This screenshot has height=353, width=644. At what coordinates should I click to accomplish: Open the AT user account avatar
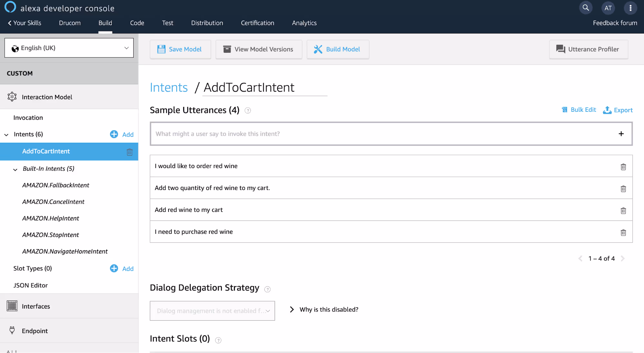pos(608,8)
